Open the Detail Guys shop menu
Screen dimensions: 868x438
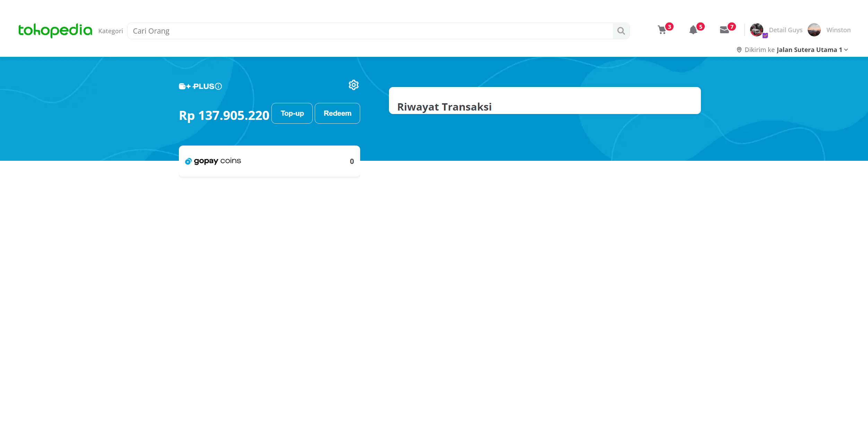785,30
